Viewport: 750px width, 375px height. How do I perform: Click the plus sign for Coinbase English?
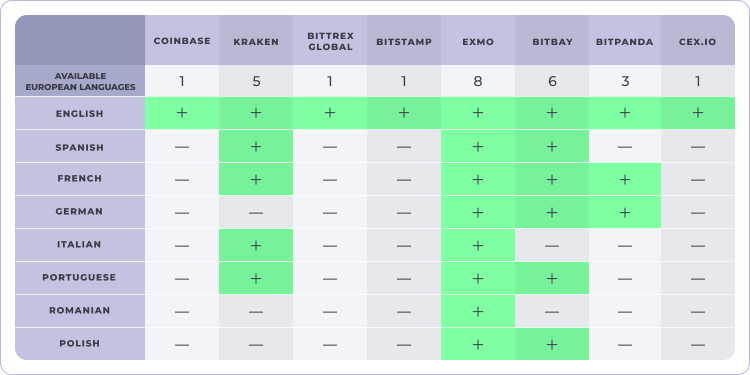(182, 113)
